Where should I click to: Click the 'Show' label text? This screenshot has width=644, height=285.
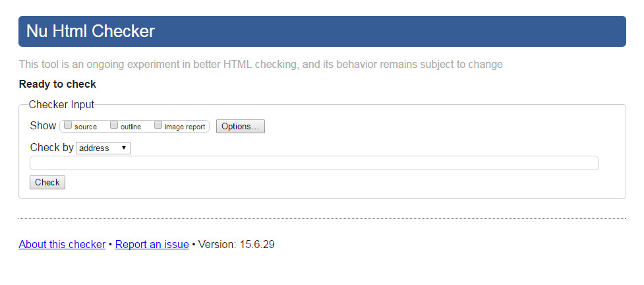43,125
